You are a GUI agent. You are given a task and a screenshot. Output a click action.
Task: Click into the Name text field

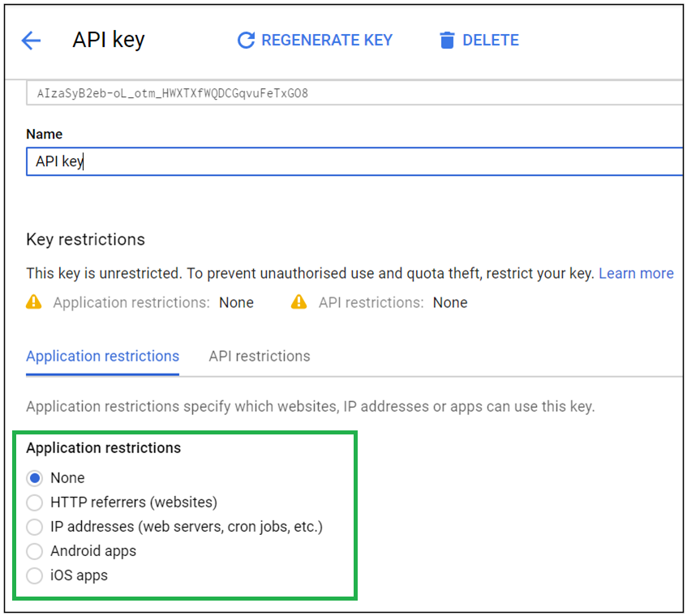(354, 161)
